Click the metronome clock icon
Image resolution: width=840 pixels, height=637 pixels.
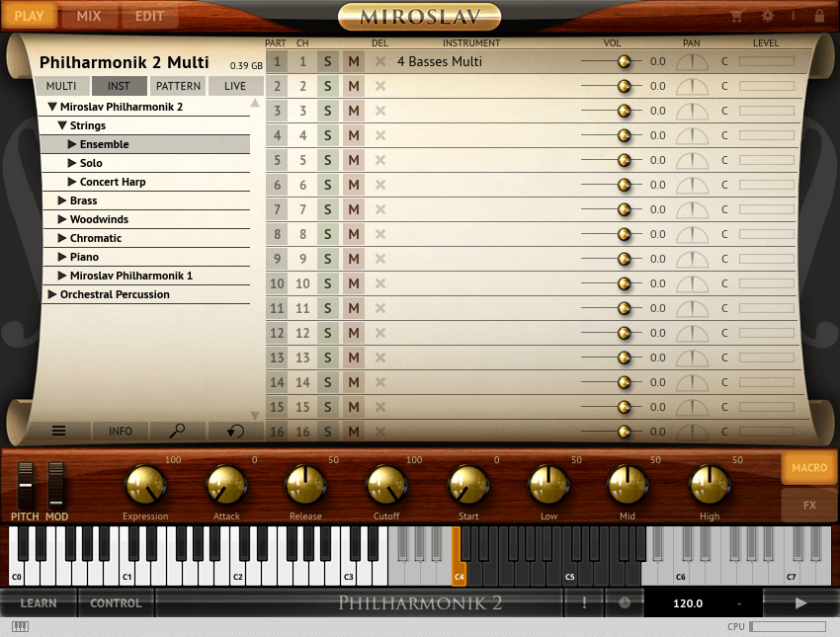(x=625, y=603)
